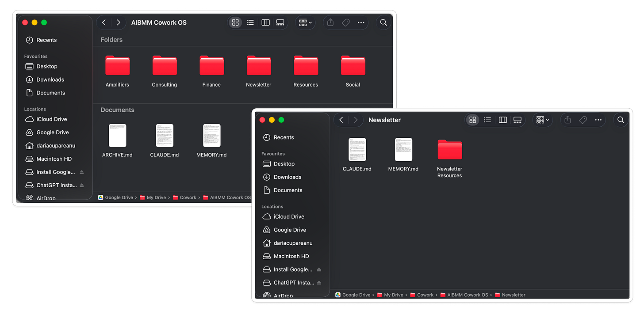Click My Drive in AIBMM Cowork OS path bar

point(153,198)
